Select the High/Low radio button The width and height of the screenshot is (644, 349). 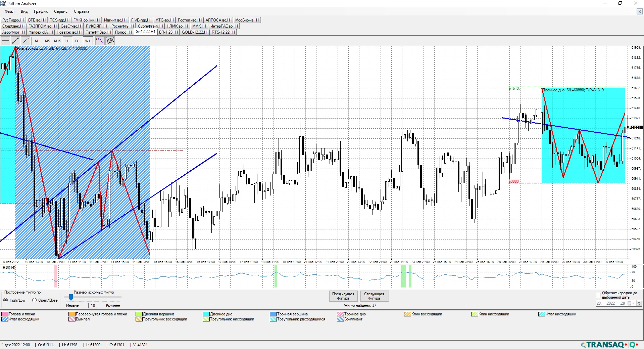[5, 300]
